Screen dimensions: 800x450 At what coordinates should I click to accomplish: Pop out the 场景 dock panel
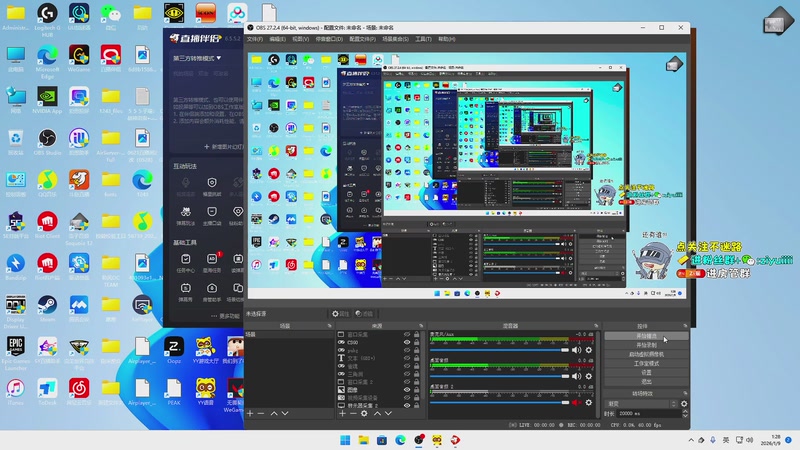pyautogui.click(x=329, y=326)
